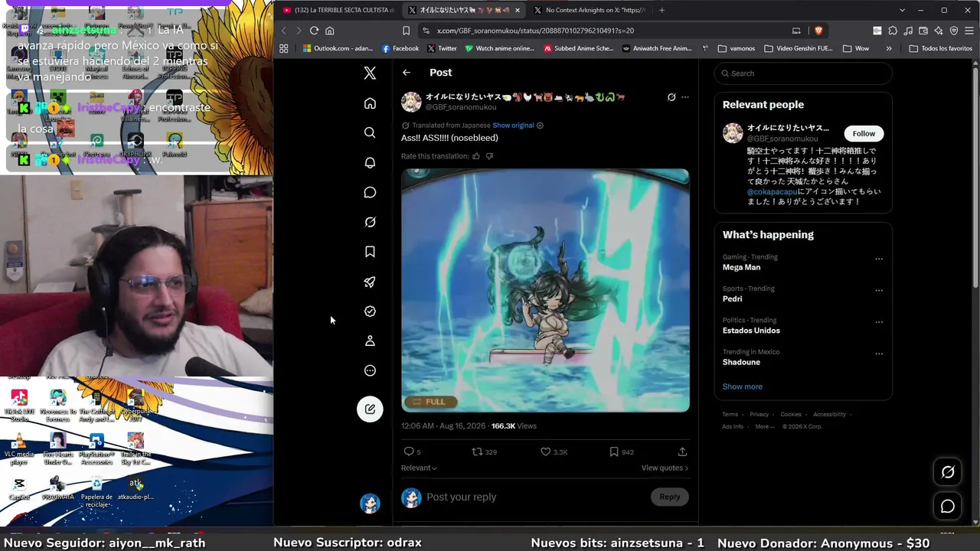This screenshot has height=551, width=980.
Task: Open Facebook bookmark
Action: pyautogui.click(x=400, y=48)
